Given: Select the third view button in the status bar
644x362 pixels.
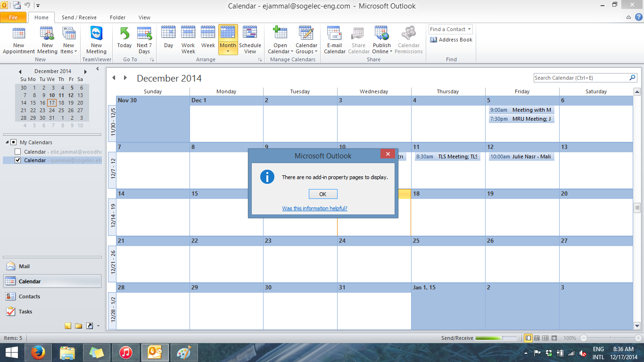Looking at the screenshot, I should coord(545,338).
